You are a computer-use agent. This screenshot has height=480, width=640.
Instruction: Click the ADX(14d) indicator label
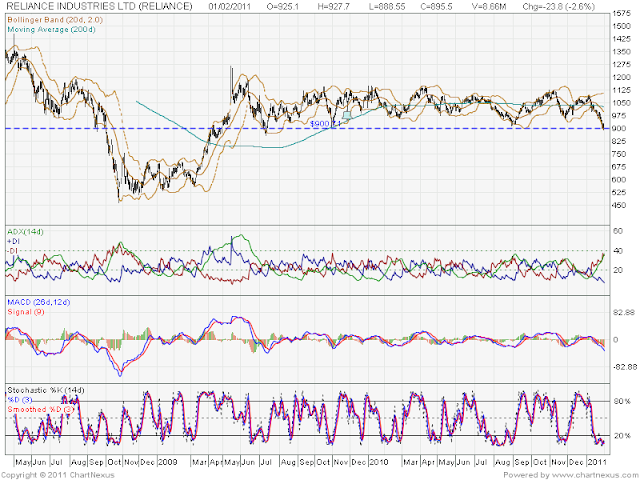pyautogui.click(x=25, y=232)
